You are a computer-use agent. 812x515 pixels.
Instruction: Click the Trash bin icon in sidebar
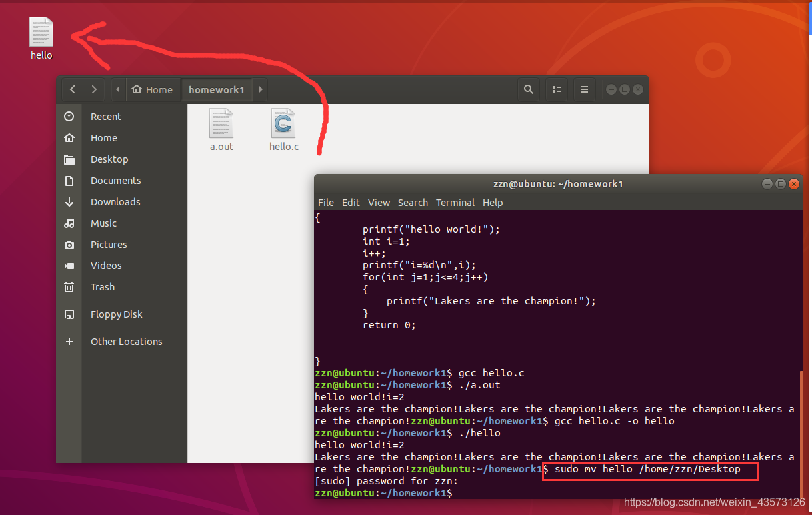tap(69, 287)
